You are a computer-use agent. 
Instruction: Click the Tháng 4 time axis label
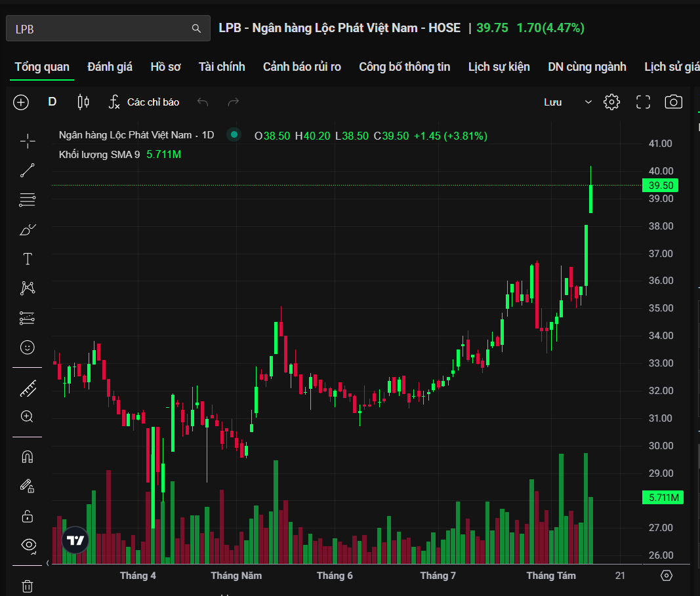(x=138, y=576)
